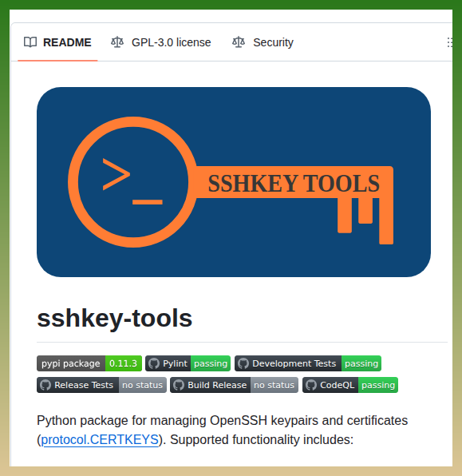Click the scales icon beside Security
The width and height of the screenshot is (462, 476).
(x=239, y=42)
